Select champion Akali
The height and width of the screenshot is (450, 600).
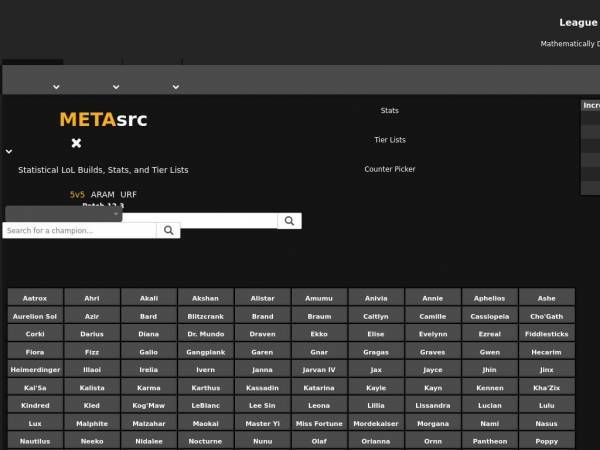149,297
